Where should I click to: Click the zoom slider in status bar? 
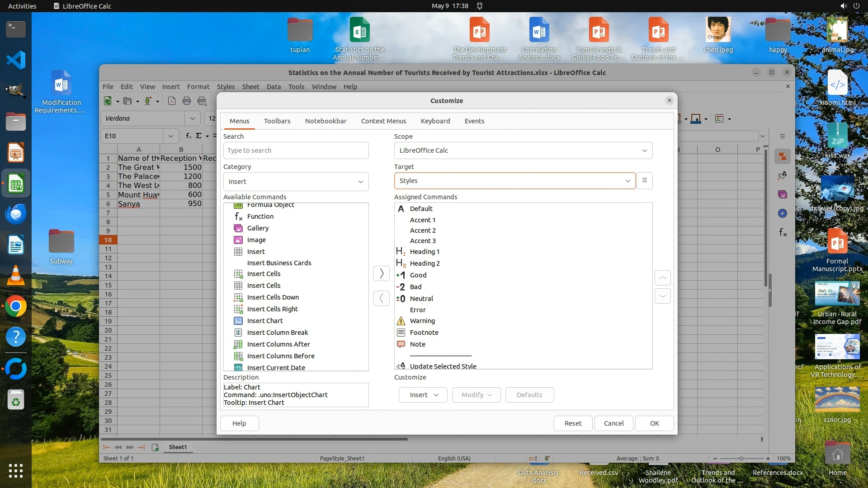[741, 459]
